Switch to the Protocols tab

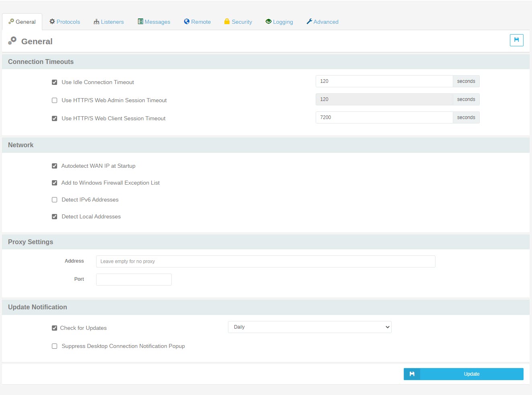tap(65, 22)
